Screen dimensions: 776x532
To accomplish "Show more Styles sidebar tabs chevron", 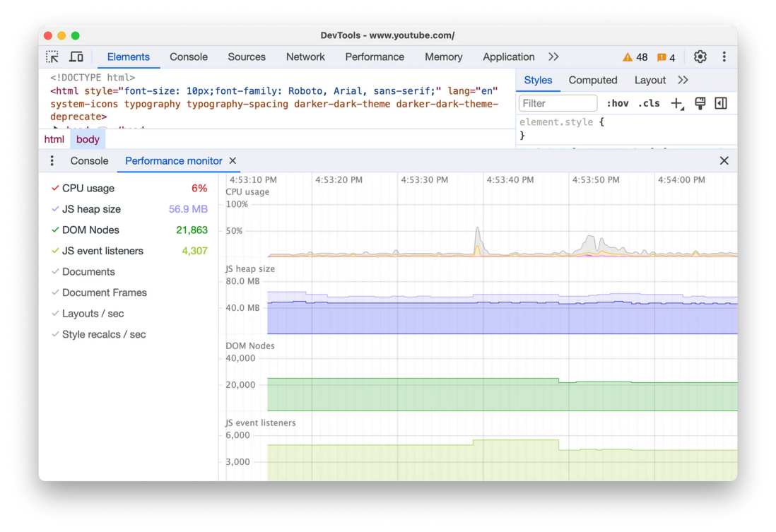I will point(683,80).
